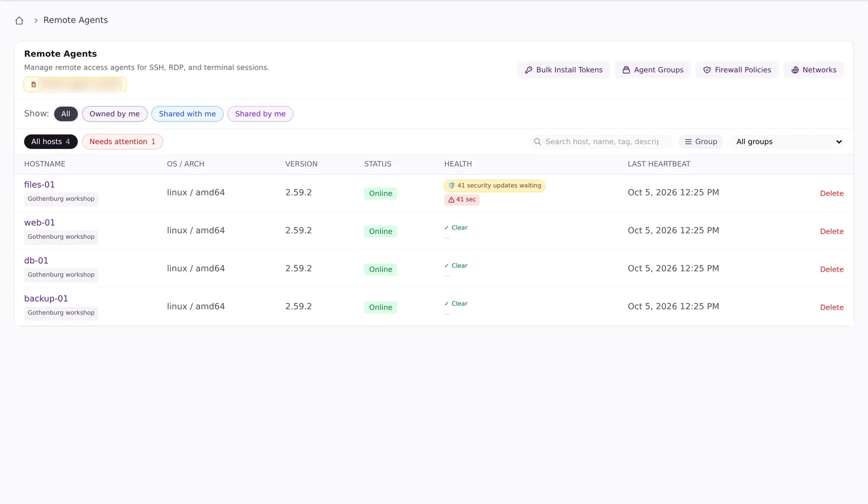Focus the host search field
Image resolution: width=868 pixels, height=504 pixels.
(x=601, y=142)
